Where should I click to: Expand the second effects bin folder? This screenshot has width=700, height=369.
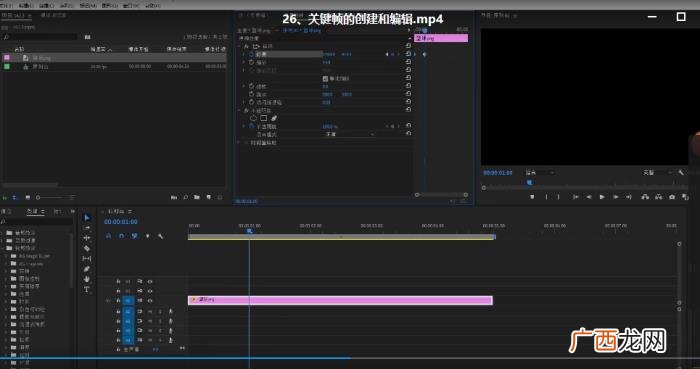2,240
